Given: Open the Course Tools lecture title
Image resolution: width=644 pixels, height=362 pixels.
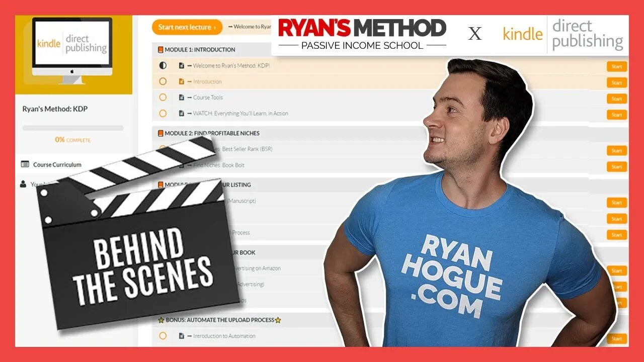Looking at the screenshot, I should coord(208,98).
